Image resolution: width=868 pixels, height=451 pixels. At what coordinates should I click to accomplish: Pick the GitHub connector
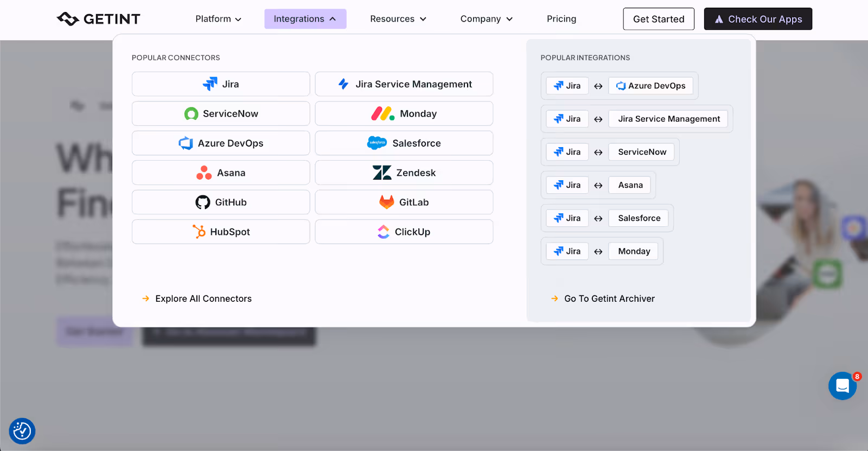click(x=221, y=202)
